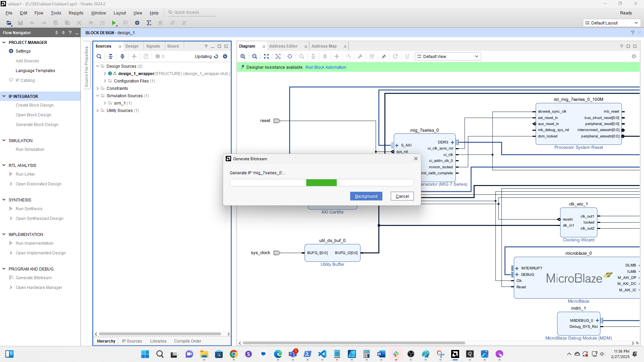Viewport: 644px width, 362px height.
Task: Click the Run Block Automation link
Action: click(x=325, y=67)
